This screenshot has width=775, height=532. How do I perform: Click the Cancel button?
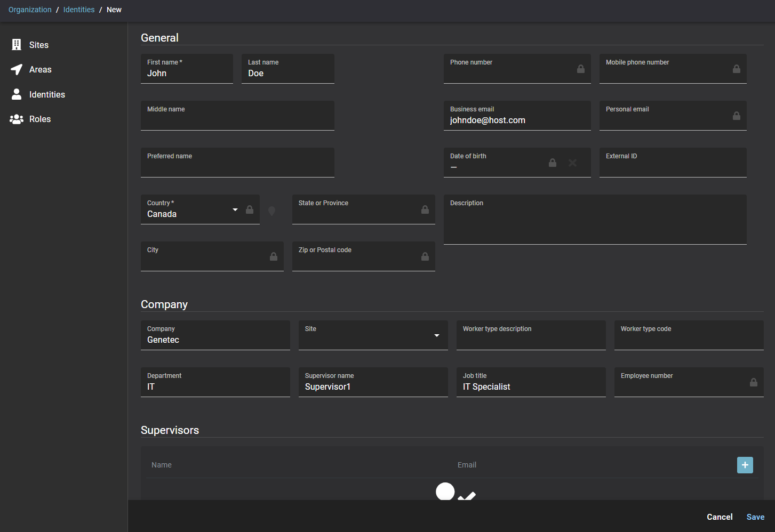pyautogui.click(x=719, y=517)
